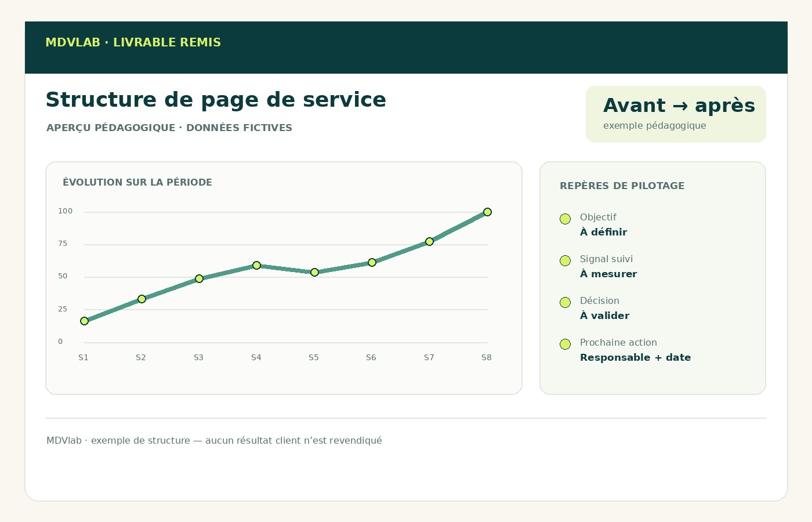Click the y-axis label 25

click(63, 309)
